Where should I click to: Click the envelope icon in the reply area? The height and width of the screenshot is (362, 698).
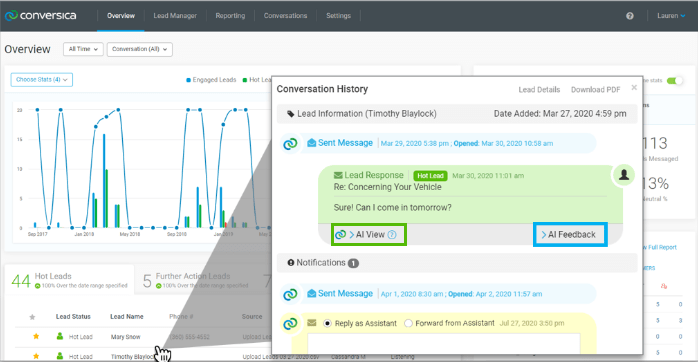pyautogui.click(x=312, y=323)
